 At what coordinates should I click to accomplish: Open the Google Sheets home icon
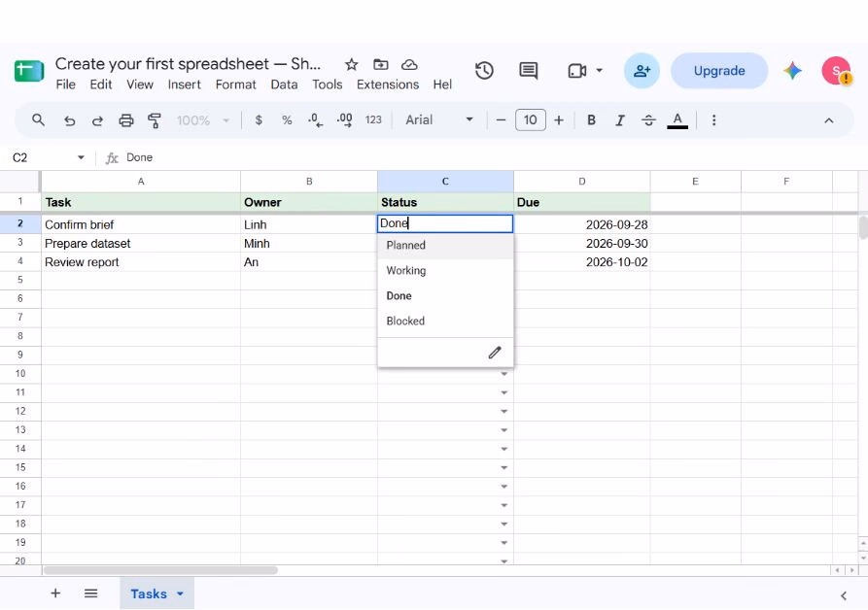tap(29, 71)
